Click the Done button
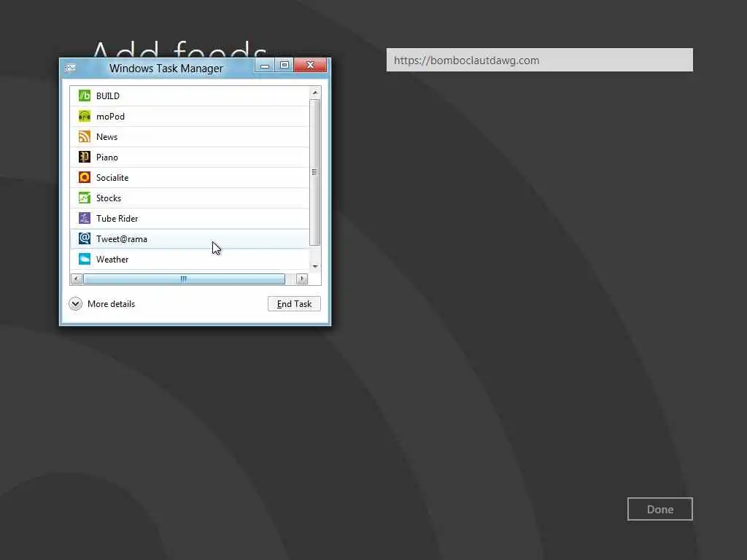The height and width of the screenshot is (560, 747). 659,509
